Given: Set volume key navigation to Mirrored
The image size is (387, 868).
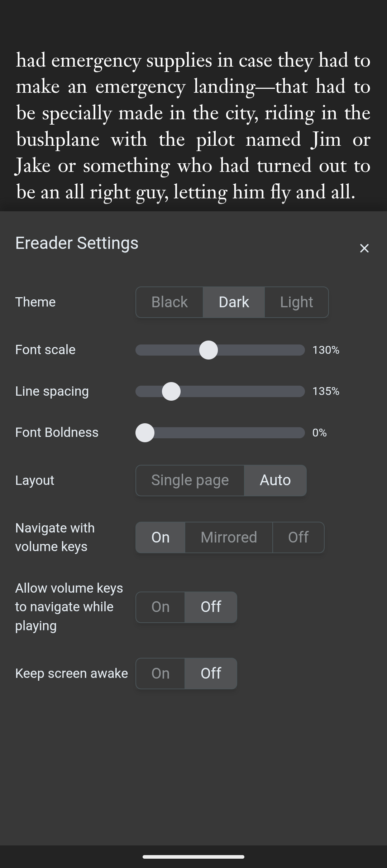Looking at the screenshot, I should (229, 537).
